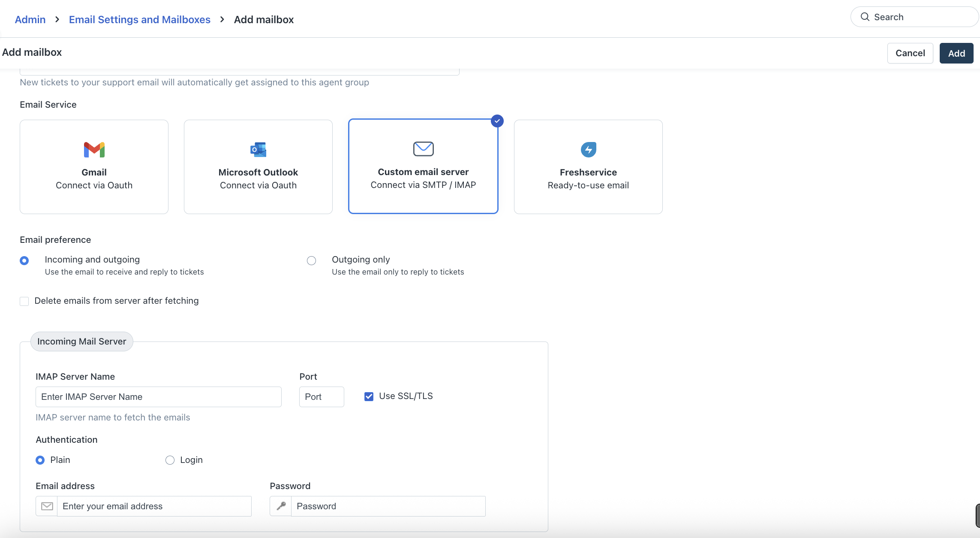
Task: Click blue checkmark badge on Custom email server
Action: 497,121
